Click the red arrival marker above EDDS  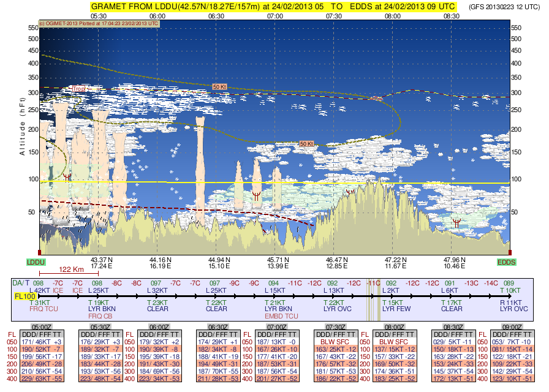coord(510,252)
